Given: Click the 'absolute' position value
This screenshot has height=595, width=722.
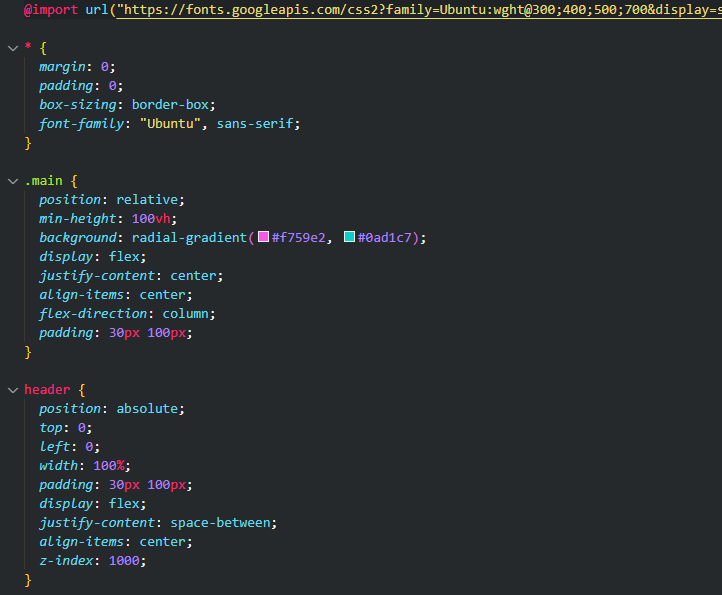Looking at the screenshot, I should [147, 408].
